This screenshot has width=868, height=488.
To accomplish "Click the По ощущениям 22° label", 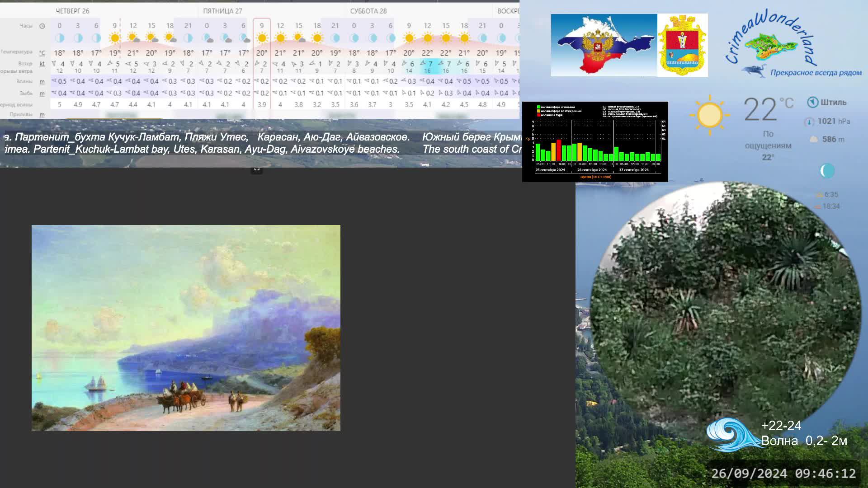I will tap(768, 145).
